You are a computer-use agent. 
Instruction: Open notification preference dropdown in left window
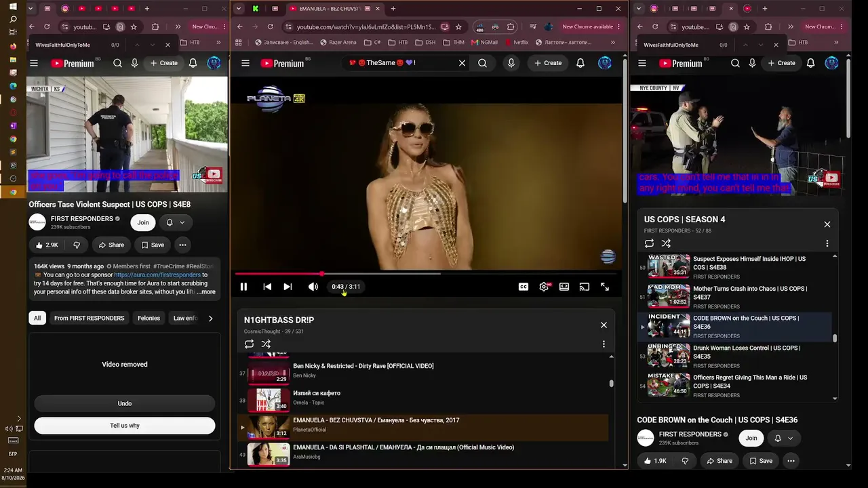[x=175, y=222]
